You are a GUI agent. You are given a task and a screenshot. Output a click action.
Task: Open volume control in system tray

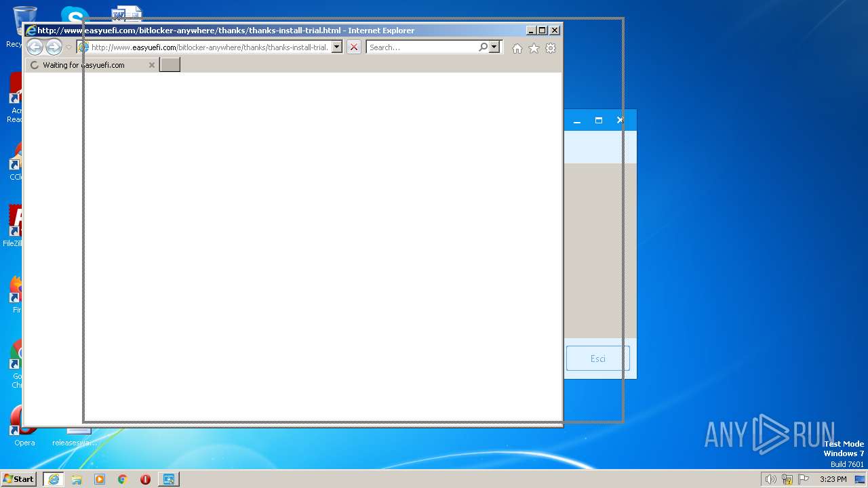pyautogui.click(x=770, y=479)
